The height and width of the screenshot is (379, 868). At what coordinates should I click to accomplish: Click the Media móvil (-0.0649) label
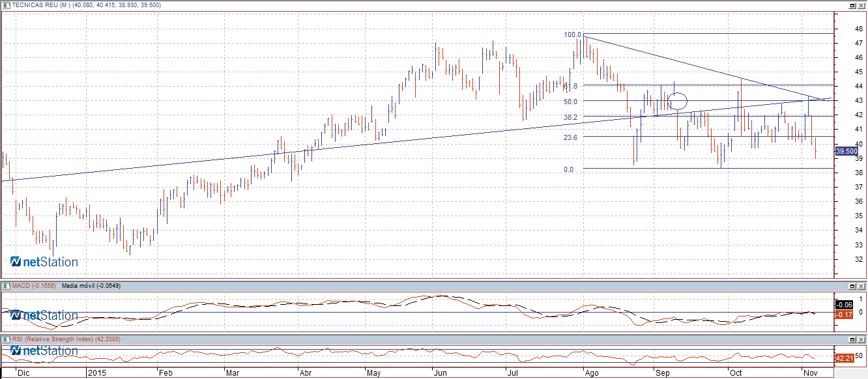point(92,286)
